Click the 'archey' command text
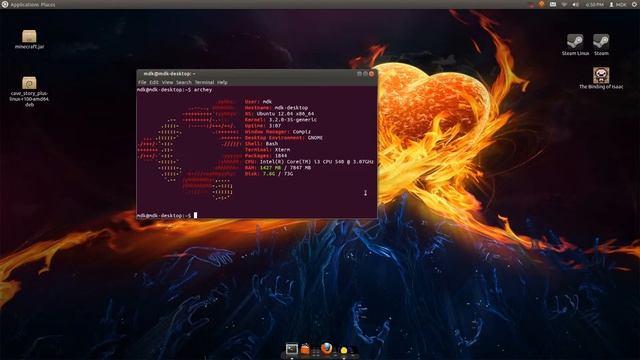Screen dimensions: 640x360 click(203, 90)
